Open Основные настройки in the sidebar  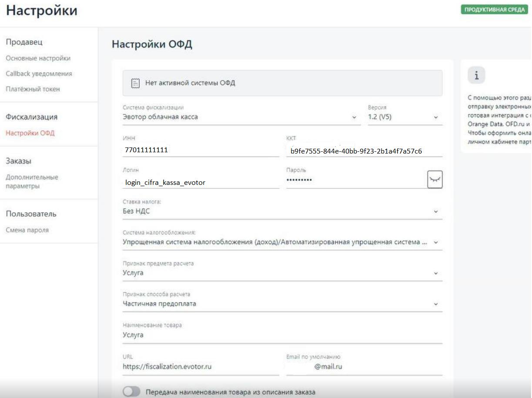click(x=38, y=58)
